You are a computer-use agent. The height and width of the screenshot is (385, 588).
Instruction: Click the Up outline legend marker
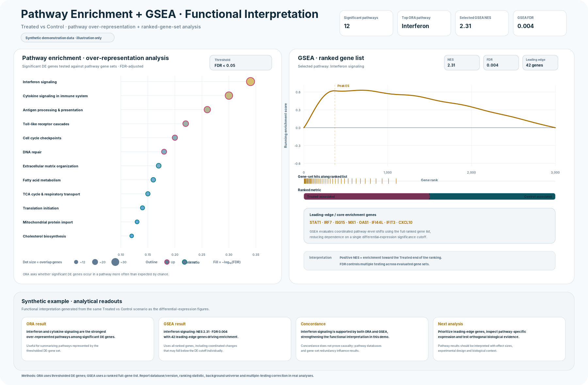(167, 262)
